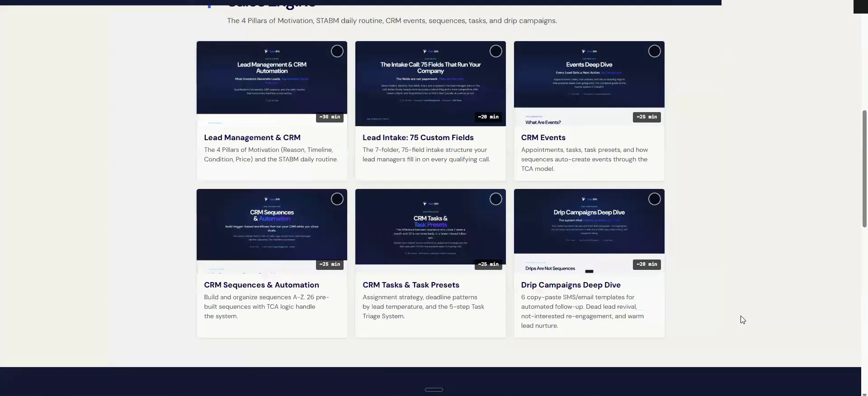The image size is (868, 396).
Task: Open Drip Campaigns Deep Dive thumbnail image
Action: pos(589,231)
